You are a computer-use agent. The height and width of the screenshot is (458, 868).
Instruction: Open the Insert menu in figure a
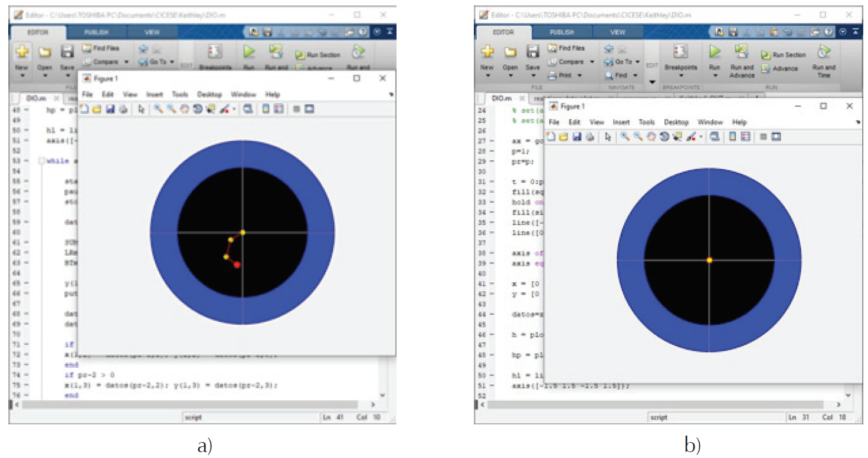point(155,94)
